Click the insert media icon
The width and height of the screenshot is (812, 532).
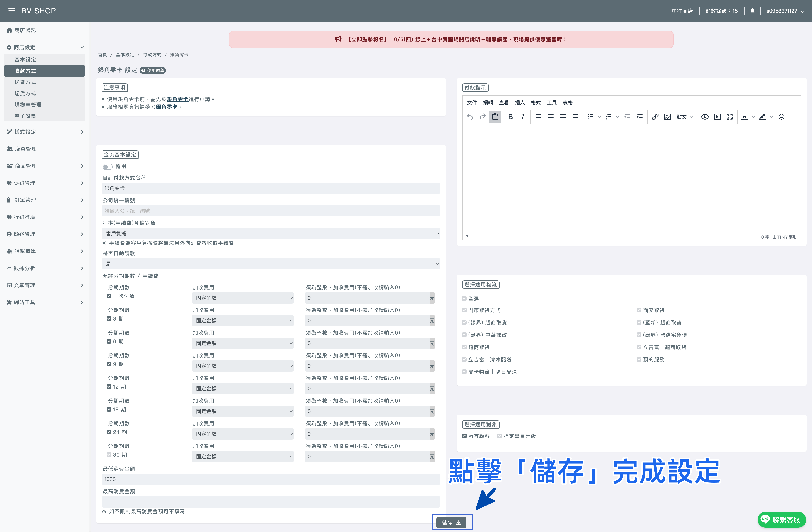click(x=717, y=117)
